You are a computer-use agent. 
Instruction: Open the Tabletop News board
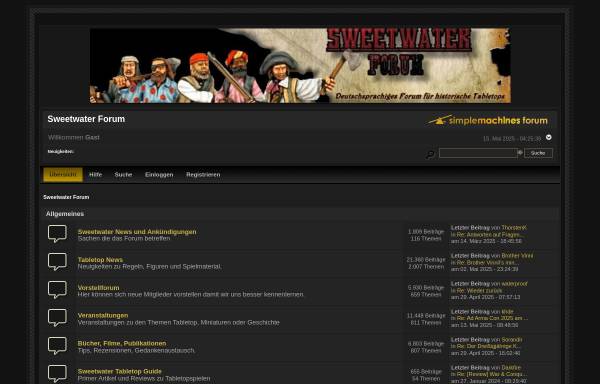[x=100, y=260]
